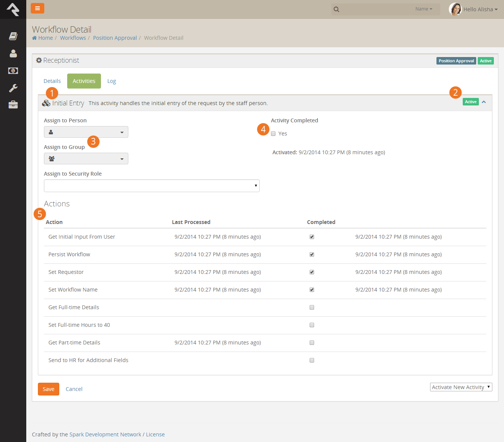Click the Rock logo in the sidebar
The width and height of the screenshot is (504, 442).
point(13,9)
